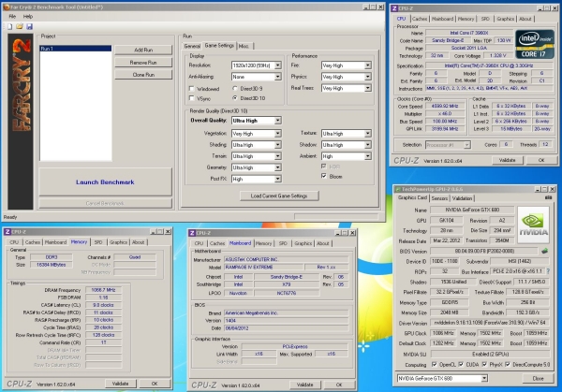Click the Far Cry 2 logo banner
562x392 pixels.
point(21,122)
